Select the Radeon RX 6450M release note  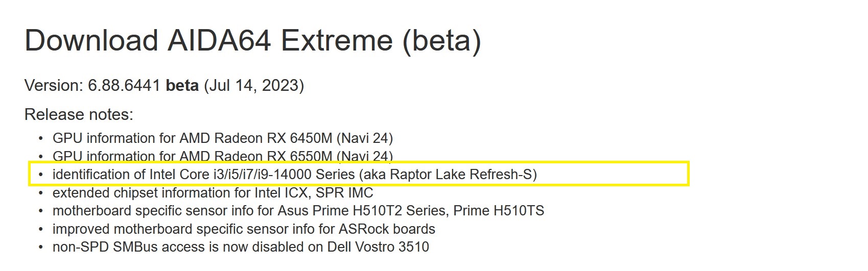[x=222, y=138]
